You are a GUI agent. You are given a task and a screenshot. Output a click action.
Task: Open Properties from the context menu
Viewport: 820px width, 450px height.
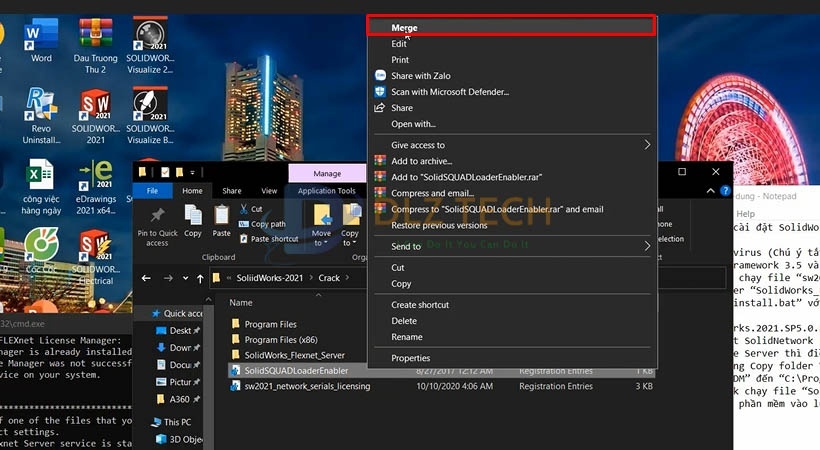(511, 358)
